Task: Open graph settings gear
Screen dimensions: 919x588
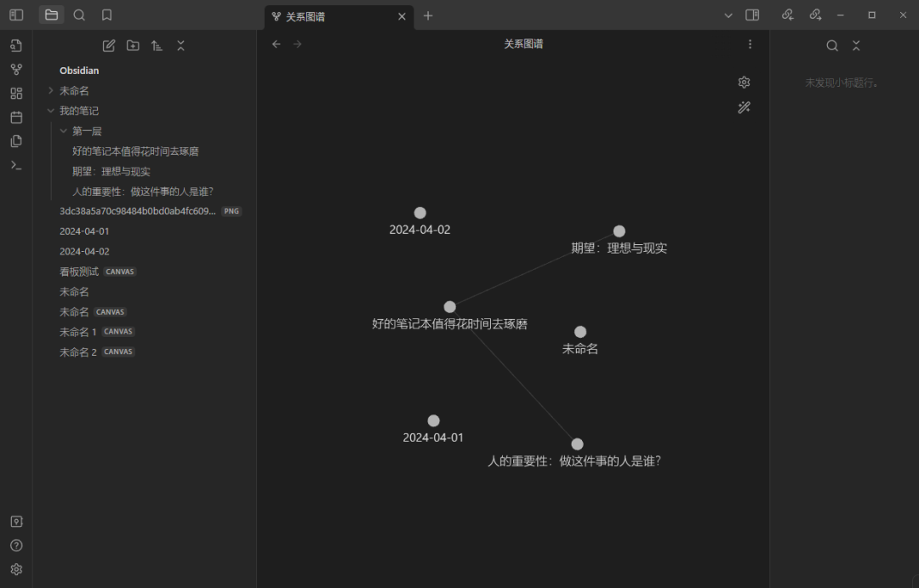Action: pos(744,82)
